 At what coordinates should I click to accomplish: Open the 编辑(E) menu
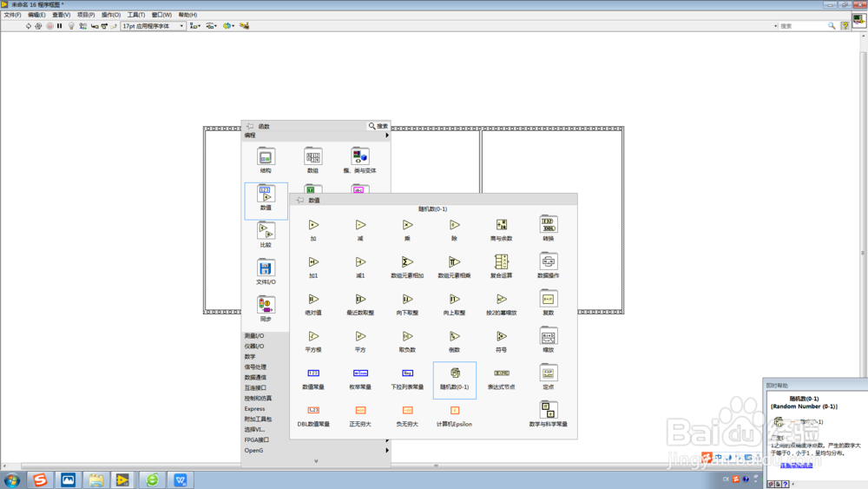click(36, 15)
